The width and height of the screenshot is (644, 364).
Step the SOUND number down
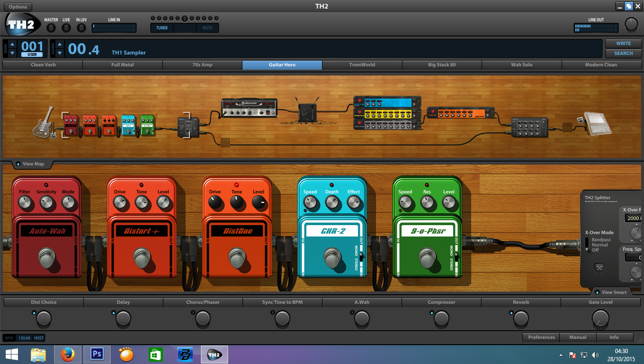pyautogui.click(x=60, y=53)
